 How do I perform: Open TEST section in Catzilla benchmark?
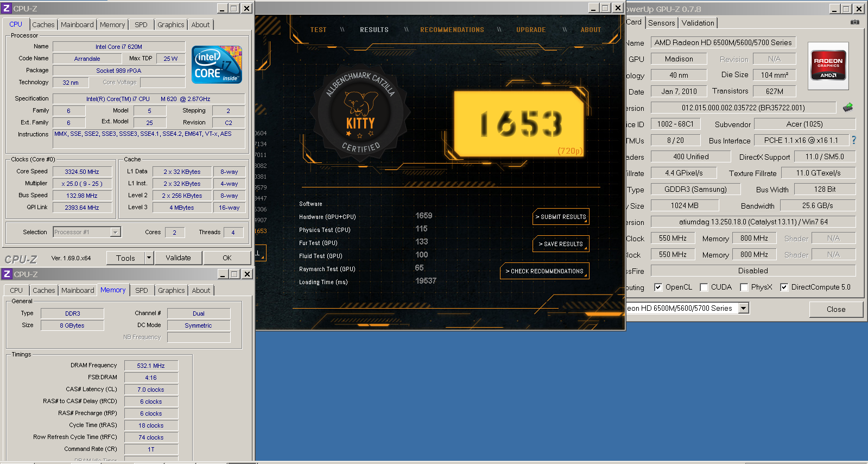(319, 30)
